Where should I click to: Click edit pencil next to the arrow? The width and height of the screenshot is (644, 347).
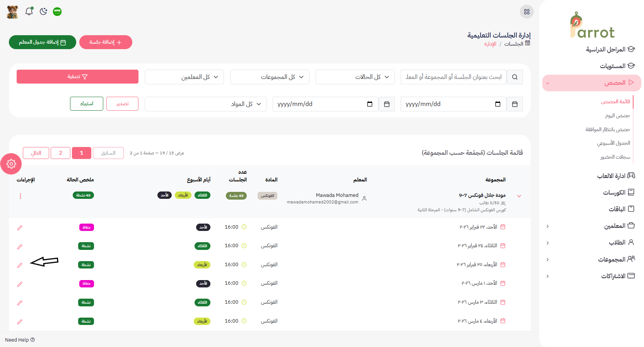point(20,265)
